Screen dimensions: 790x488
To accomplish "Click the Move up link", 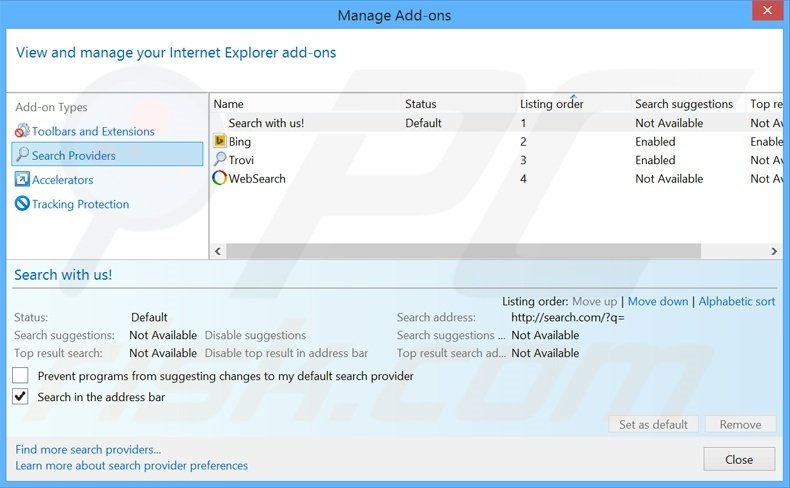I will click(x=594, y=301).
